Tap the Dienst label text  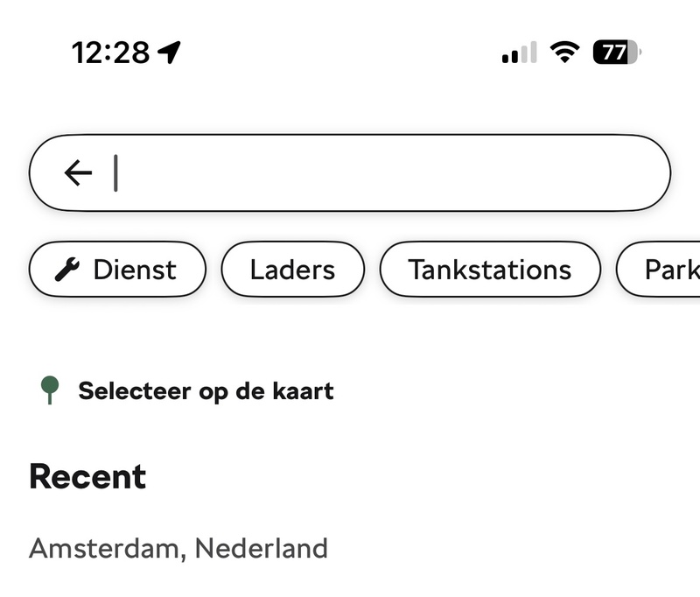tap(135, 270)
